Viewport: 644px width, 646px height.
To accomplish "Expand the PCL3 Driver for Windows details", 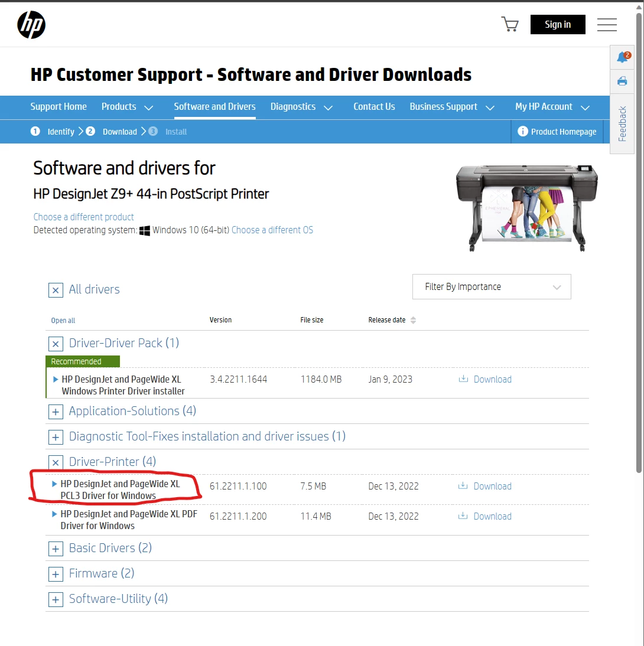I will point(54,484).
